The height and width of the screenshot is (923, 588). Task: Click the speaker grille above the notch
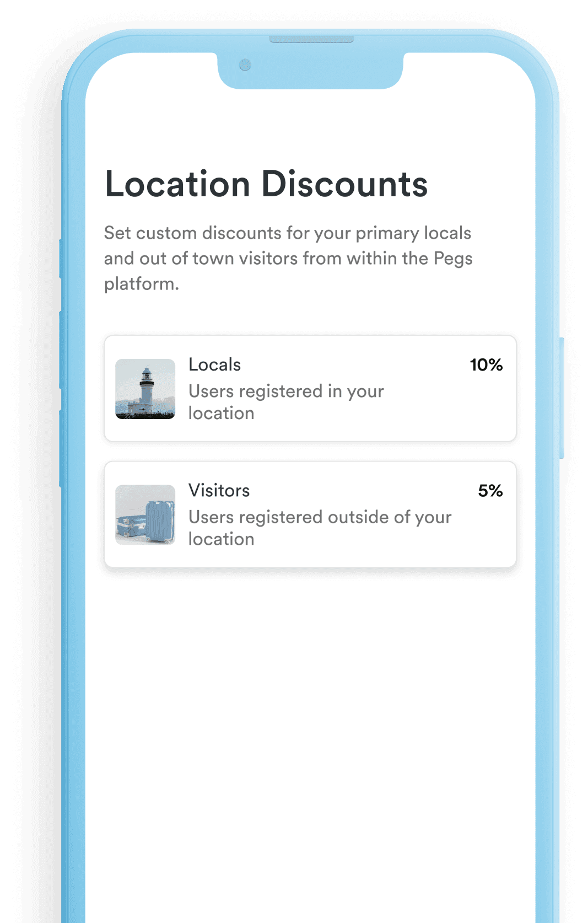311,39
